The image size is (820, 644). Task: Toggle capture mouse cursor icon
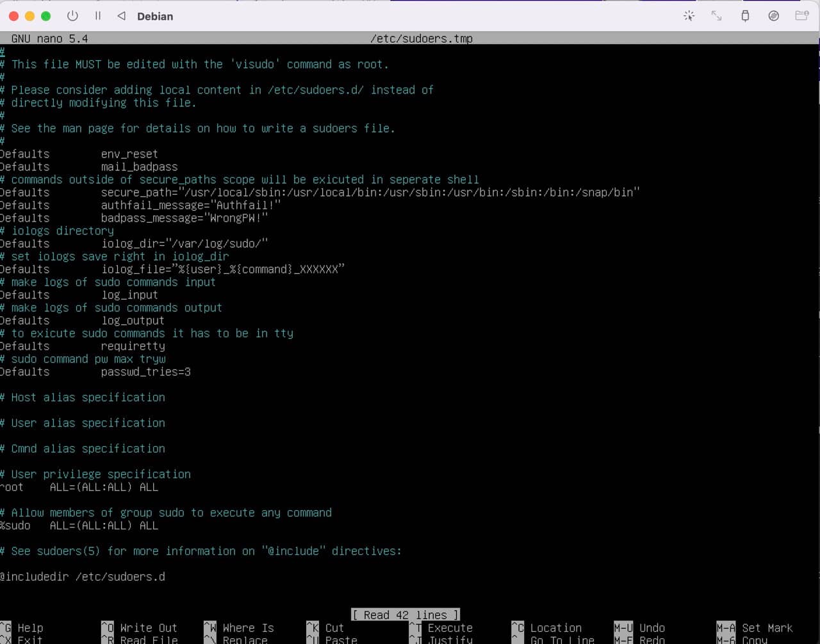point(689,16)
